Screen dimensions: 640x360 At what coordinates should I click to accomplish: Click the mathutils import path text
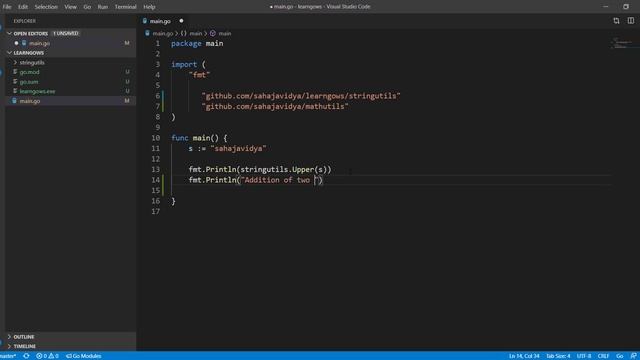275,106
